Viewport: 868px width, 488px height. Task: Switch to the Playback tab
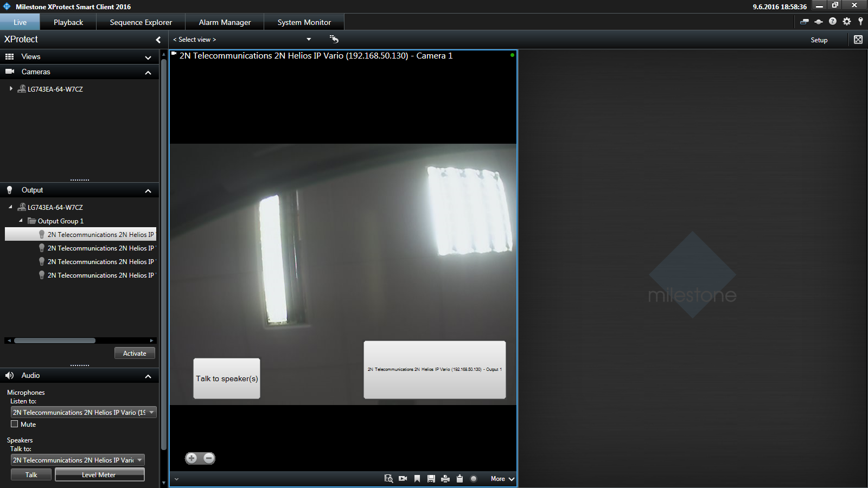tap(68, 22)
